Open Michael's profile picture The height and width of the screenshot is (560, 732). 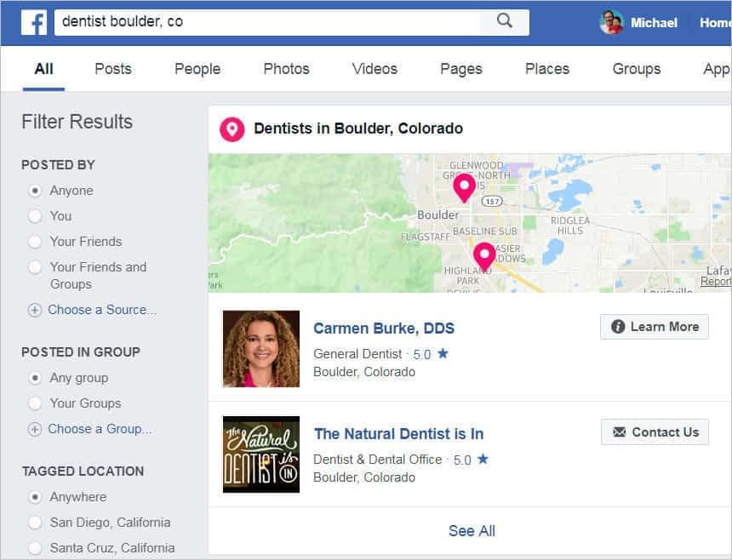coord(611,22)
